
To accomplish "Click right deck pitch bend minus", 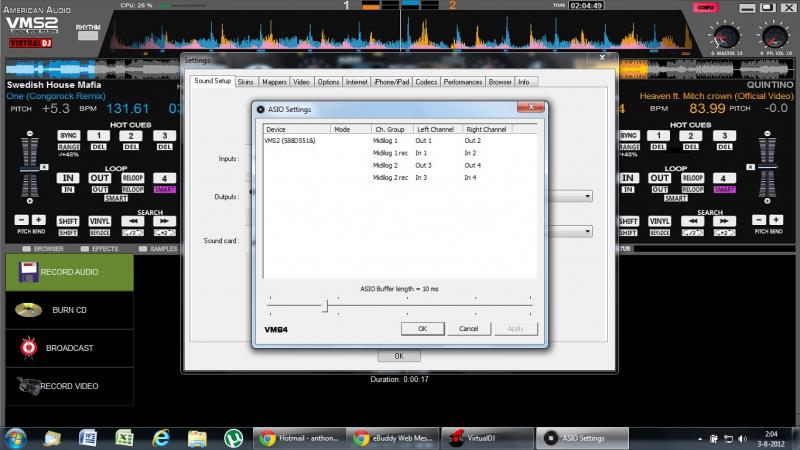I will tap(759, 220).
